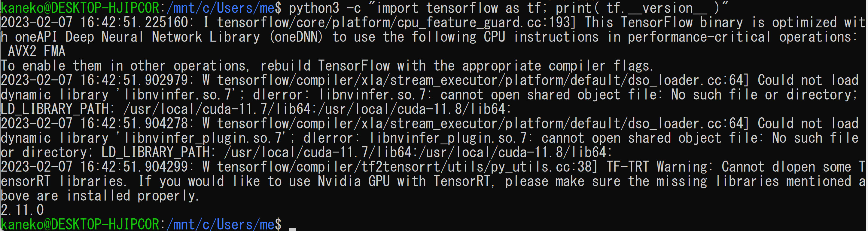The height and width of the screenshot is (231, 868).
Task: Click the 16:42:51.225160 timestamp
Action: point(134,23)
